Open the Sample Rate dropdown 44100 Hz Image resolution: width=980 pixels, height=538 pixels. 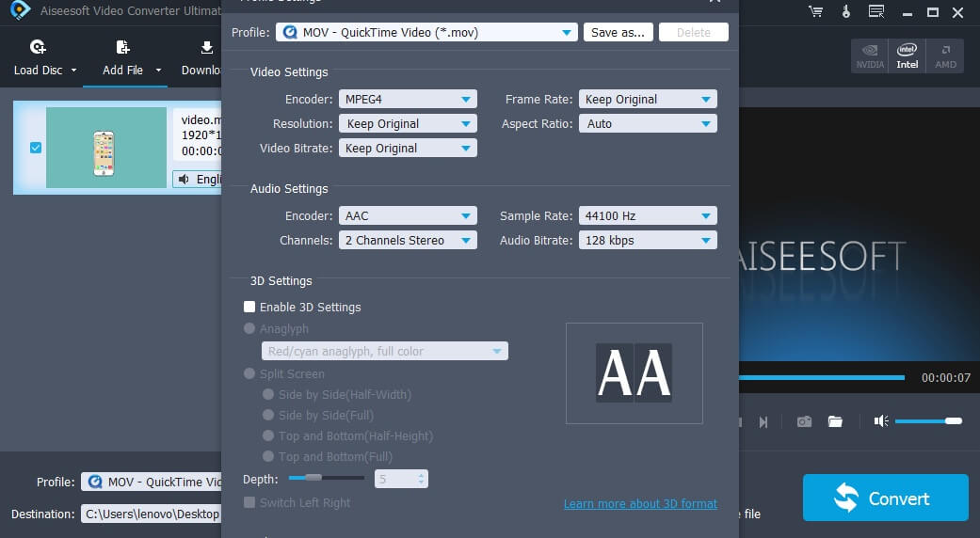pos(648,216)
